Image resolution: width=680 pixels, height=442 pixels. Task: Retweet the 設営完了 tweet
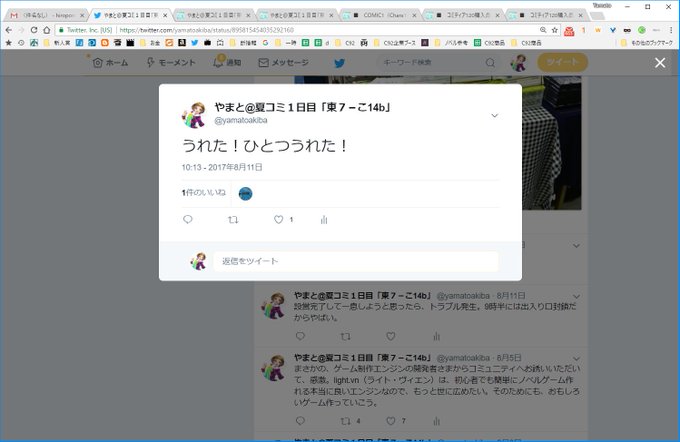click(346, 336)
